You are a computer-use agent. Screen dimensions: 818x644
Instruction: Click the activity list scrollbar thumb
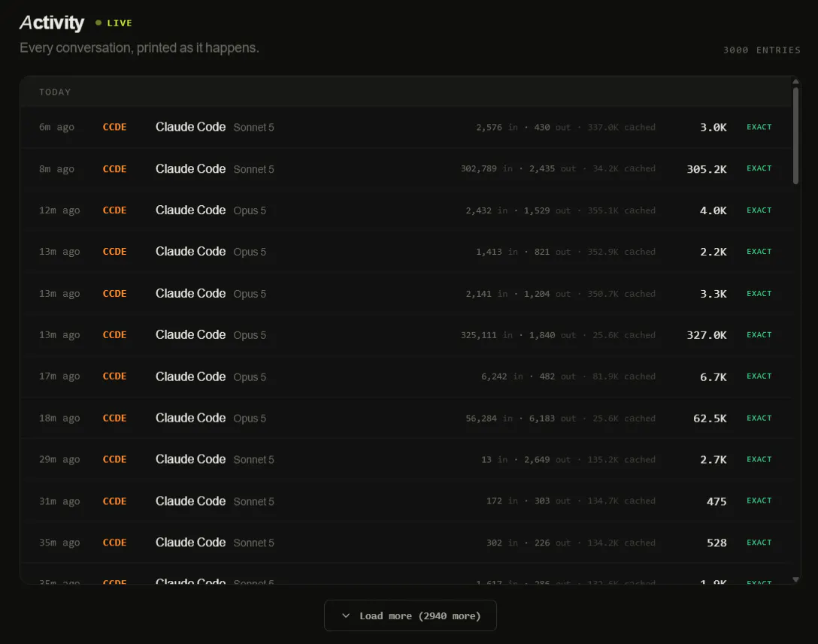pos(795,135)
